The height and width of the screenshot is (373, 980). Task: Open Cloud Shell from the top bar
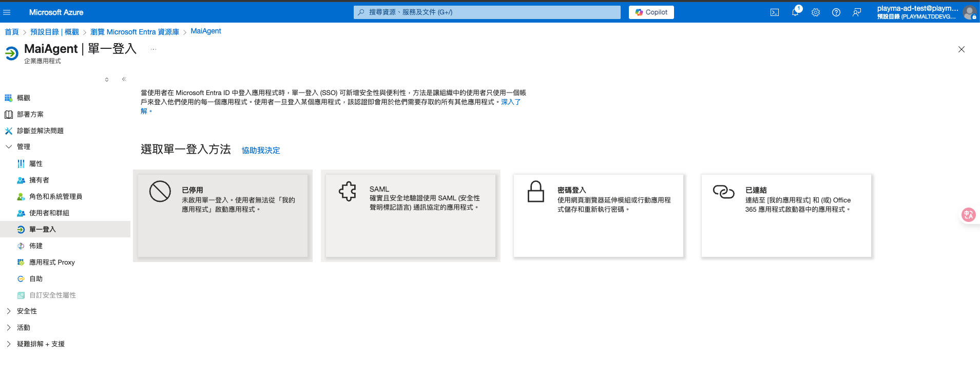775,12
